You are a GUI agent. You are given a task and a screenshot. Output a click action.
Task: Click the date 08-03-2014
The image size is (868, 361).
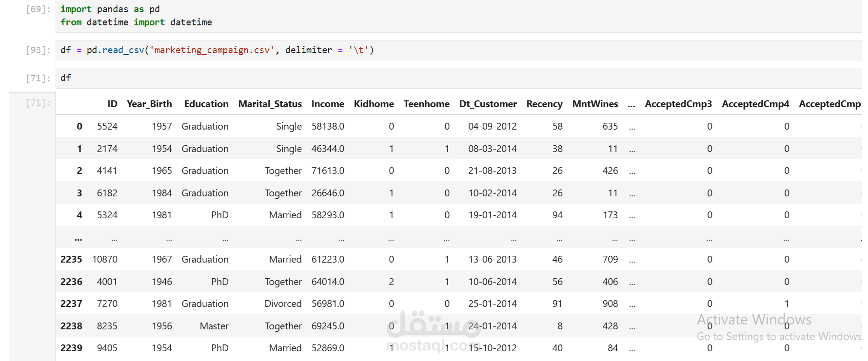point(493,149)
